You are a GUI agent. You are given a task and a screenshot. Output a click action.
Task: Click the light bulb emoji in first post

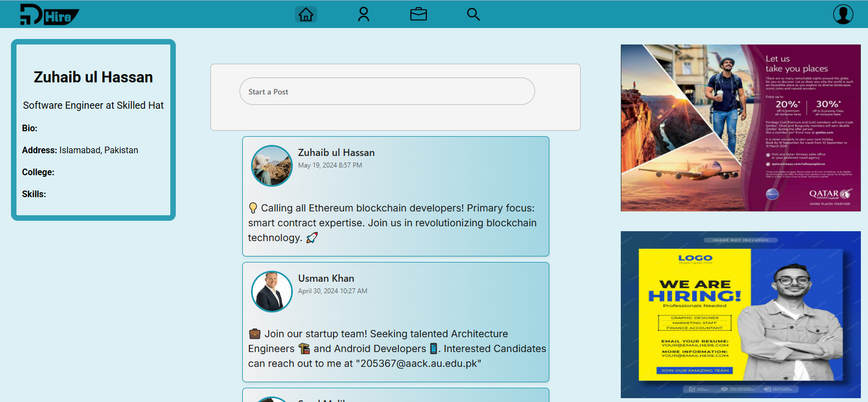point(253,208)
